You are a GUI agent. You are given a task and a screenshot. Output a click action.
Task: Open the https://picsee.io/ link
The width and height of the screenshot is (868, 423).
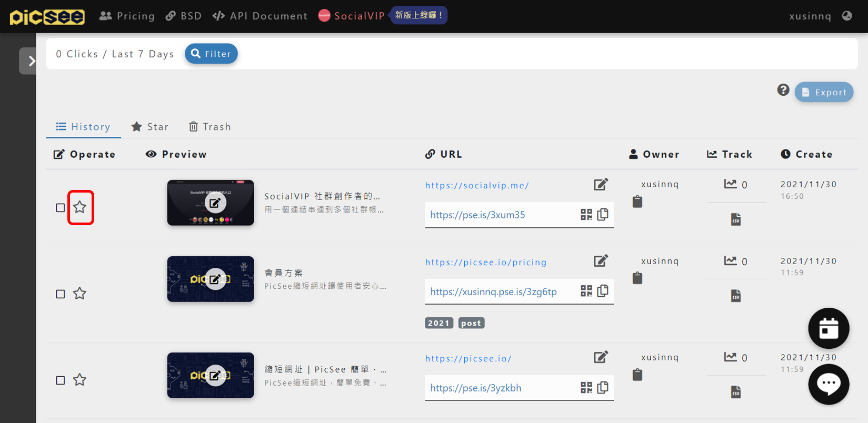coord(468,358)
